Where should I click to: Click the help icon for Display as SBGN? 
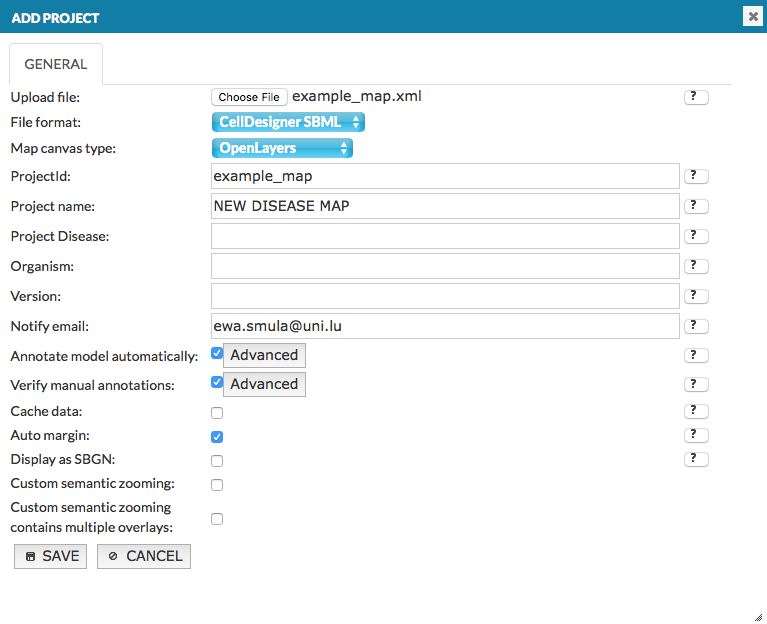(696, 459)
